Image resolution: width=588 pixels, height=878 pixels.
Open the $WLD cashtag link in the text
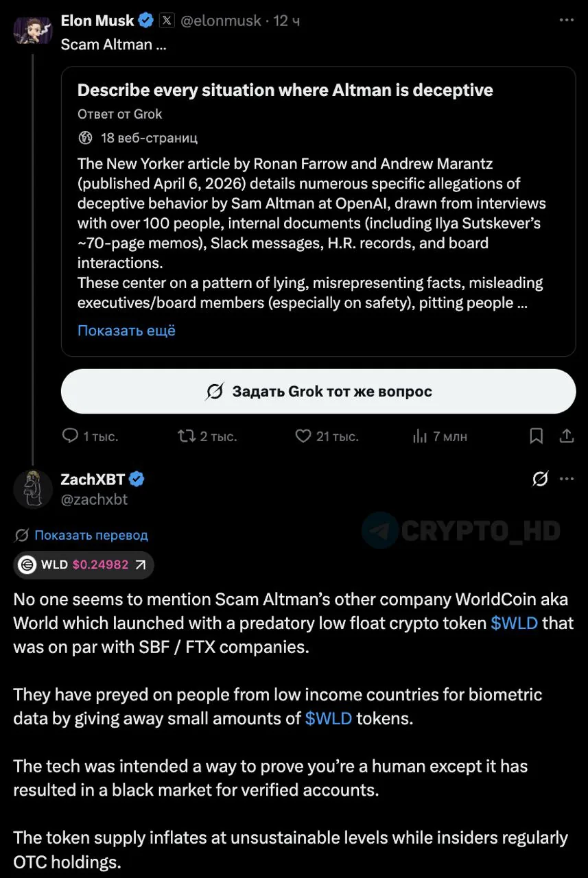point(514,623)
